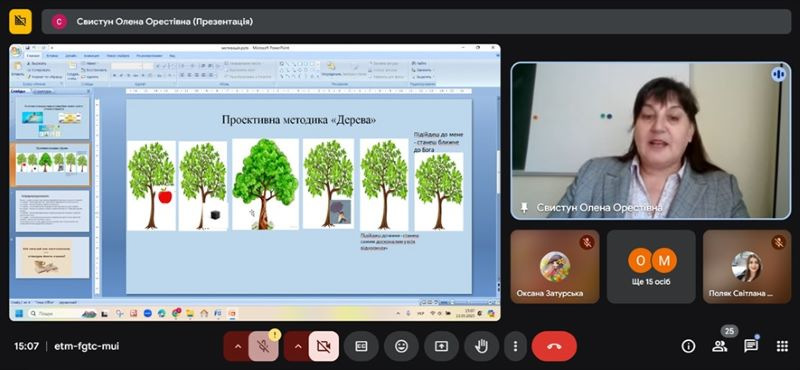Open camera video settings chevron
Viewport: 800px width, 370px height.
point(297,346)
